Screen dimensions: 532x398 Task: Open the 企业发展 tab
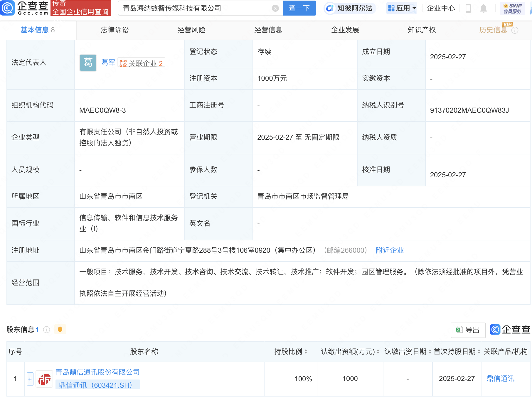click(345, 30)
